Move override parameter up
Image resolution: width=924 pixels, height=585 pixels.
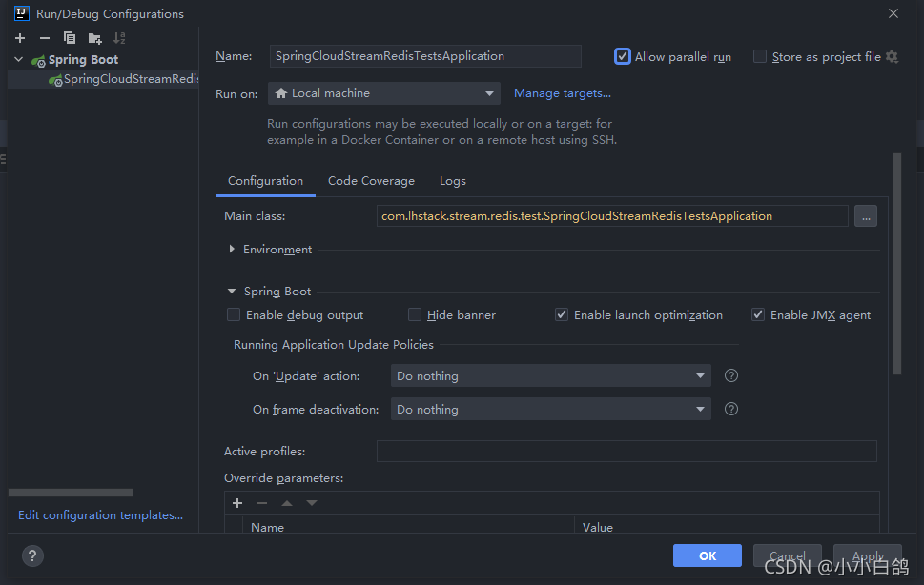(x=287, y=503)
